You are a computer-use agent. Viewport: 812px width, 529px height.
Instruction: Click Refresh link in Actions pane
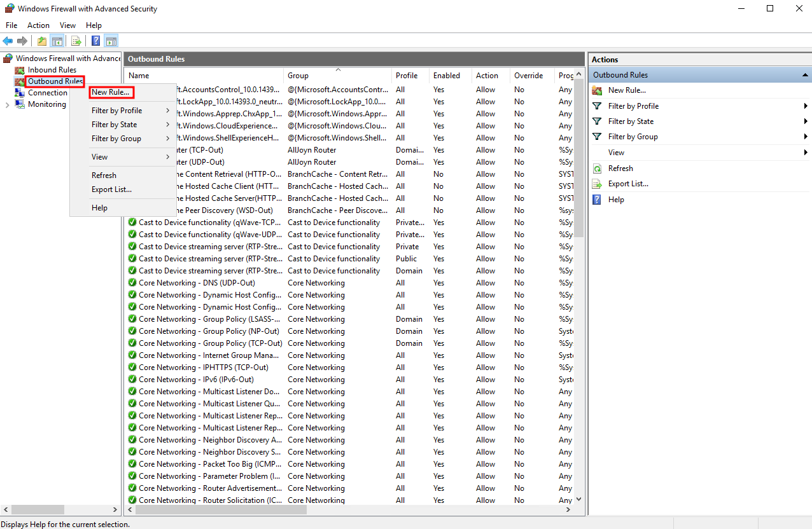(620, 168)
